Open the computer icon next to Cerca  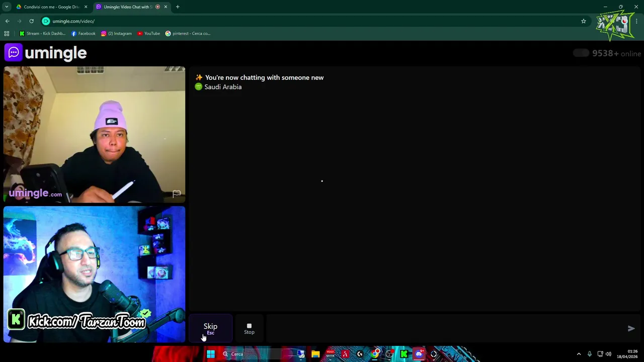[x=301, y=354]
